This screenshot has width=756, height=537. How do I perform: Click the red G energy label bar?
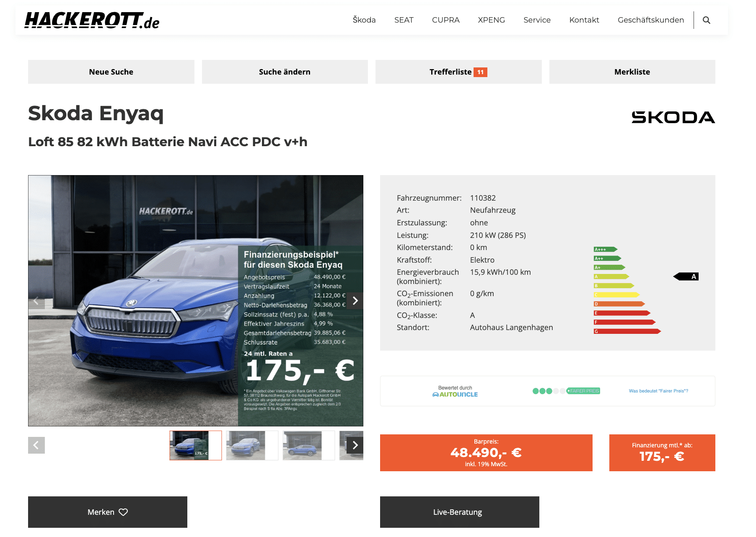627,331
